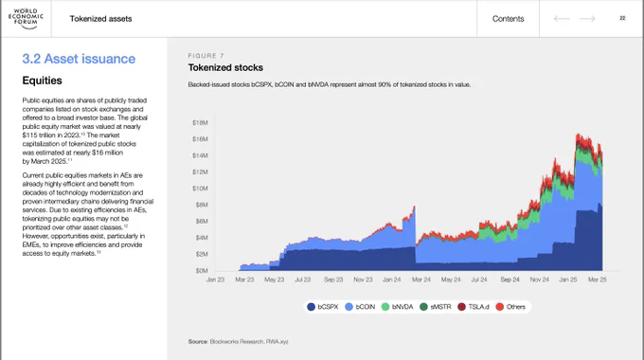
Task: Click the Jul 23 x-axis label
Action: click(x=303, y=279)
